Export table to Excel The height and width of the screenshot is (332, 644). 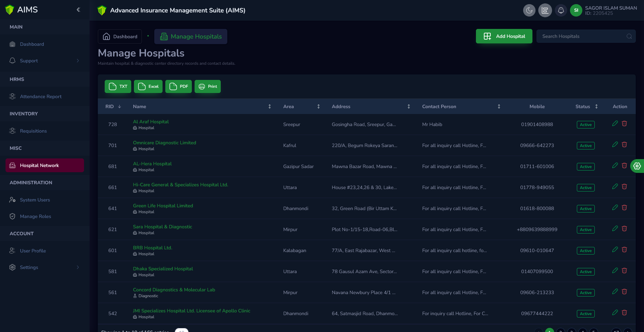(x=148, y=86)
